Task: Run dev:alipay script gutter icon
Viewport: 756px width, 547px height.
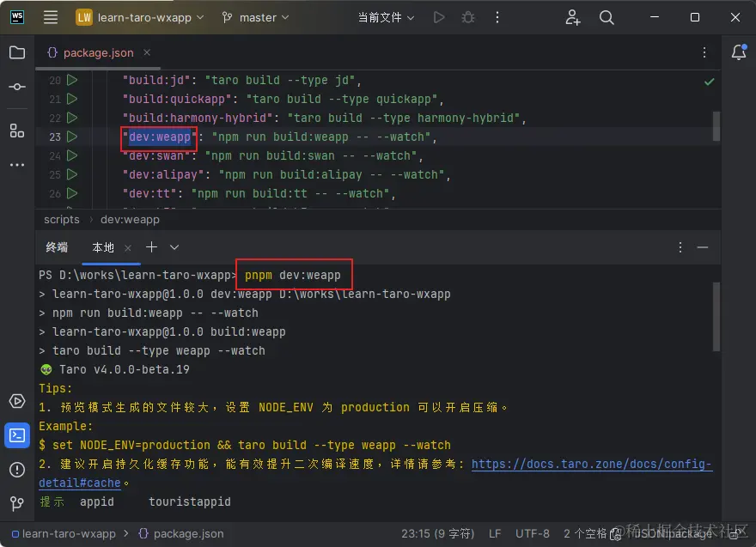Action: tap(72, 174)
